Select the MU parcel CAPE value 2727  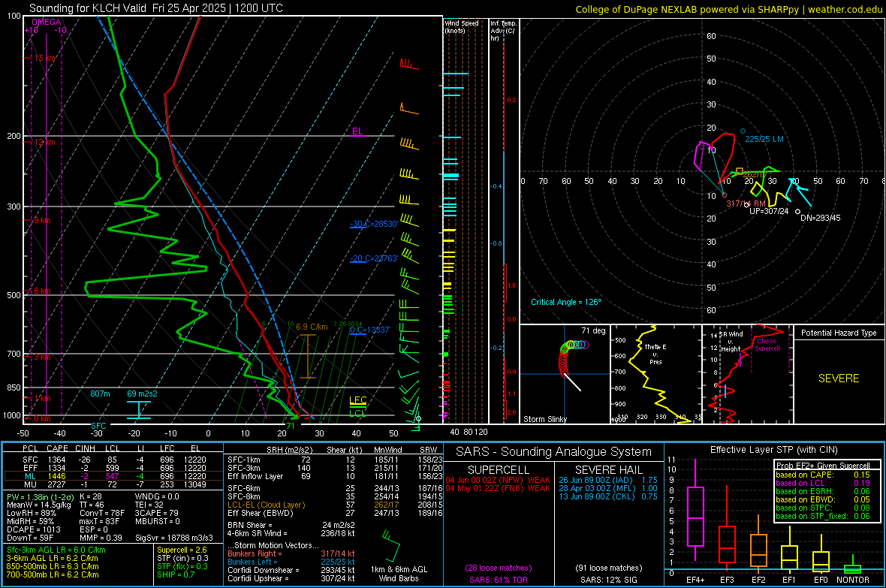[x=56, y=484]
